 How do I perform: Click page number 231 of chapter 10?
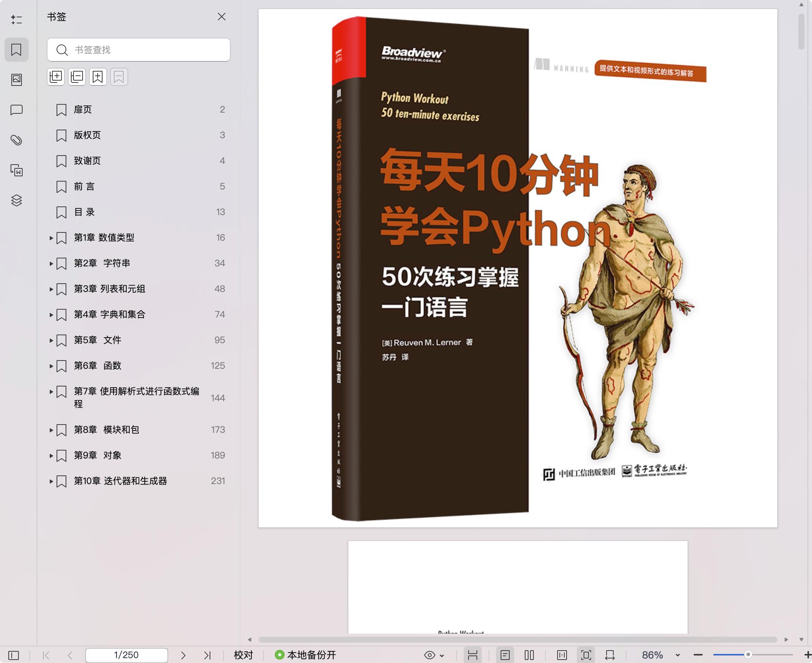tap(218, 481)
